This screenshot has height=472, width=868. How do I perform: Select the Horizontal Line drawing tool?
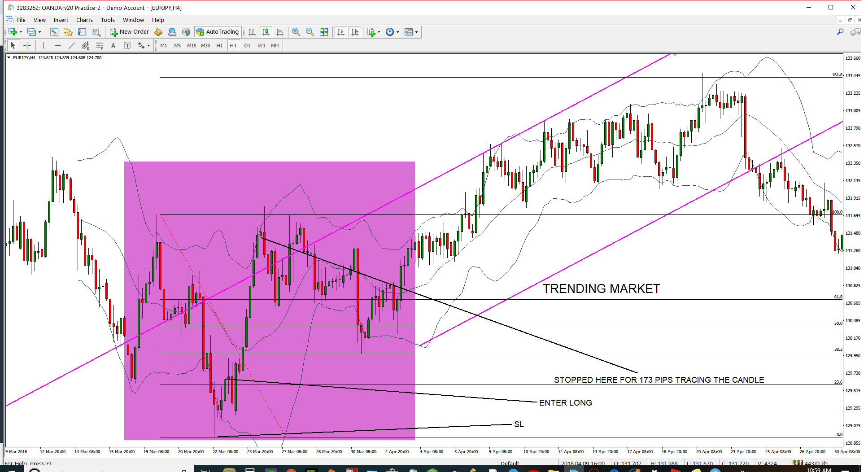point(57,45)
